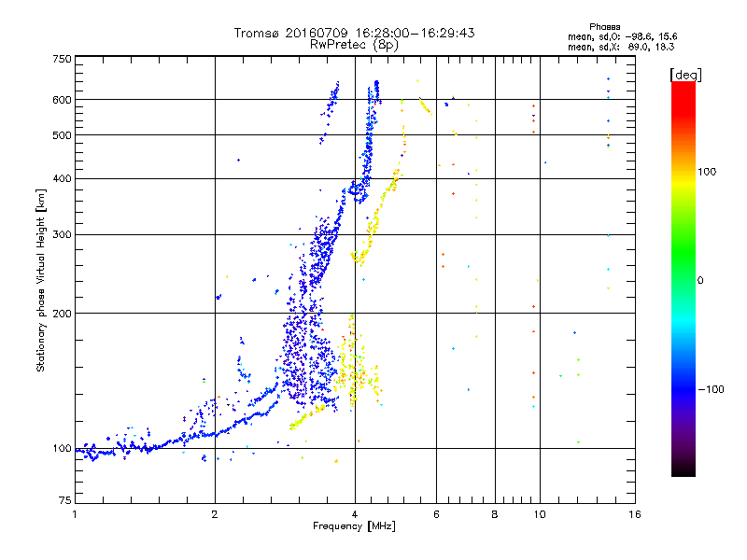The width and height of the screenshot is (747, 560).
Task: Click the phase color scale bar
Action: pos(684,278)
